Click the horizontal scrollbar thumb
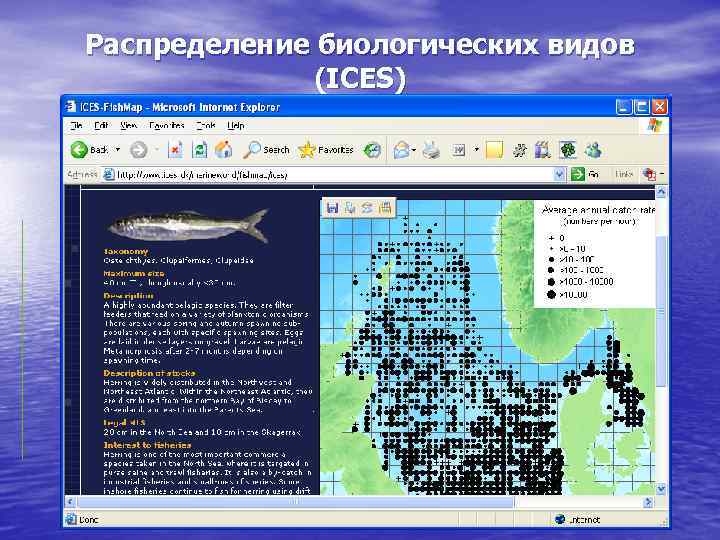 click(296, 502)
